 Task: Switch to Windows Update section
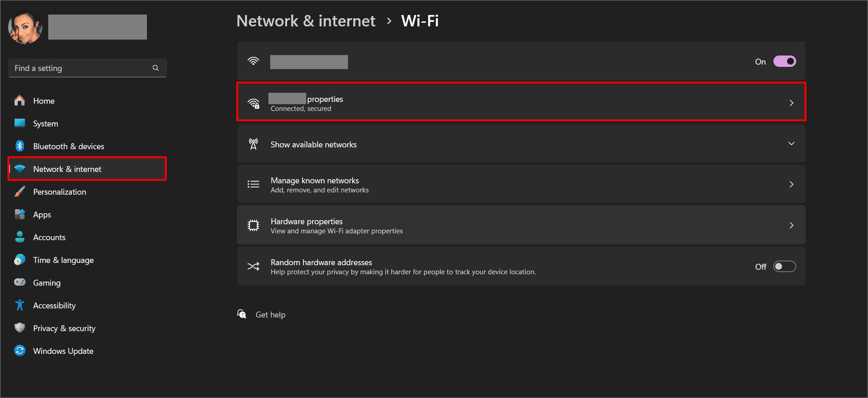coord(63,351)
